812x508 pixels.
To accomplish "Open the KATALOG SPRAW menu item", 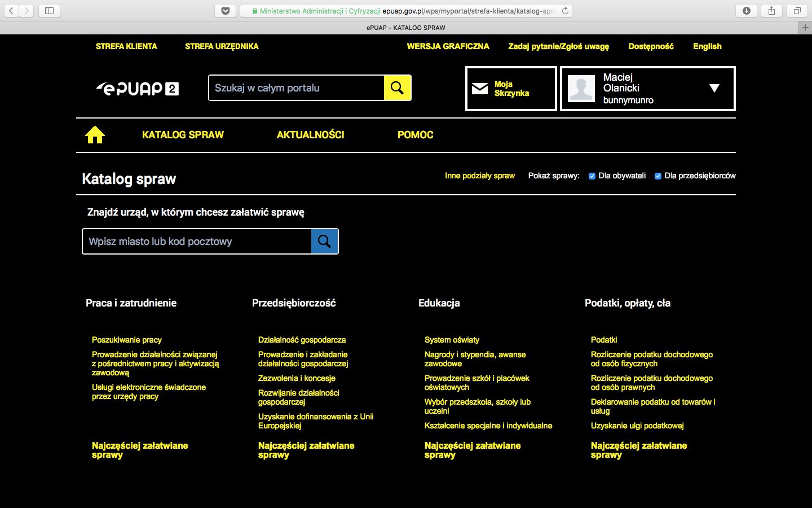I will (x=183, y=135).
